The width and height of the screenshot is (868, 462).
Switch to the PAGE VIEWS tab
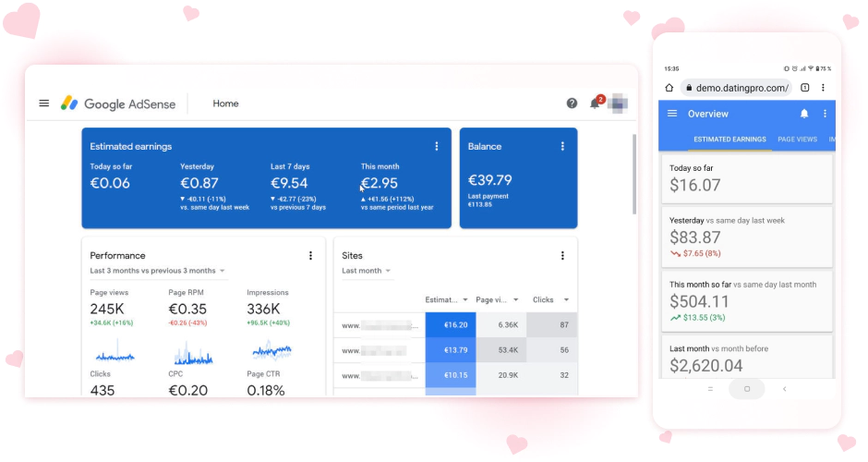pos(797,139)
